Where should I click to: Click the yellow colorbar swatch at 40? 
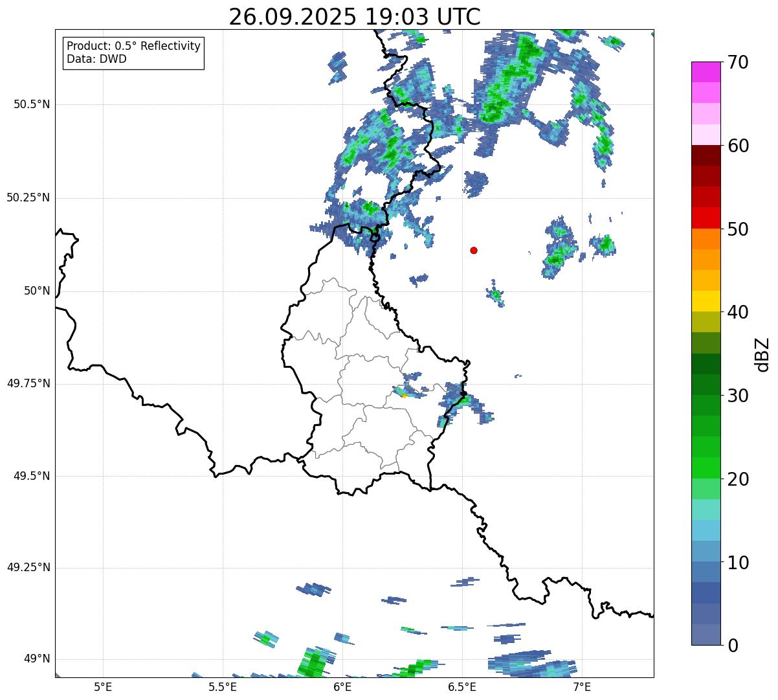click(706, 301)
